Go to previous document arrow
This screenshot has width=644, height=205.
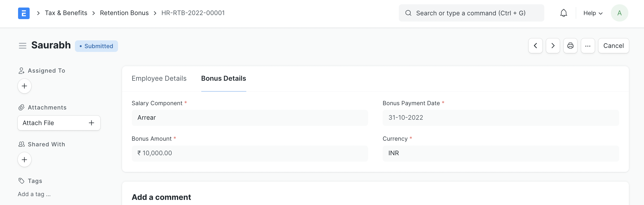pos(535,46)
